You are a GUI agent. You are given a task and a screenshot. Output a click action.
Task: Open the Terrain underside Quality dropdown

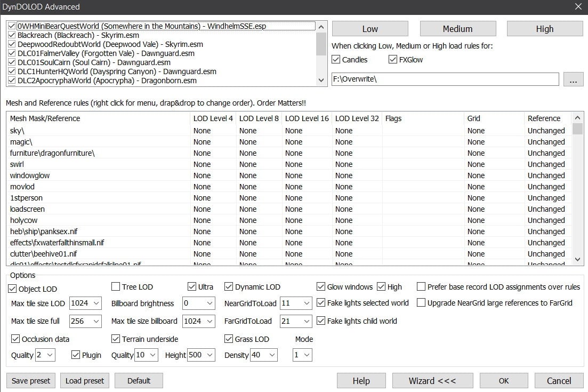(x=146, y=355)
